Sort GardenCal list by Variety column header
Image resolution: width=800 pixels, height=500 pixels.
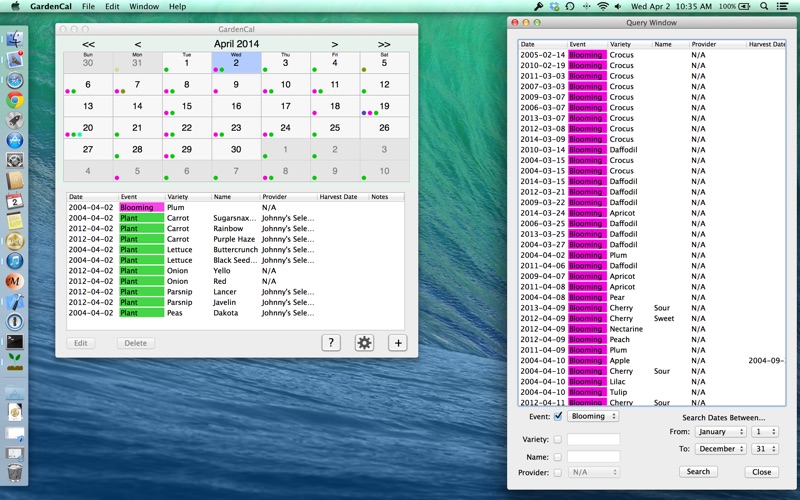pyautogui.click(x=188, y=196)
